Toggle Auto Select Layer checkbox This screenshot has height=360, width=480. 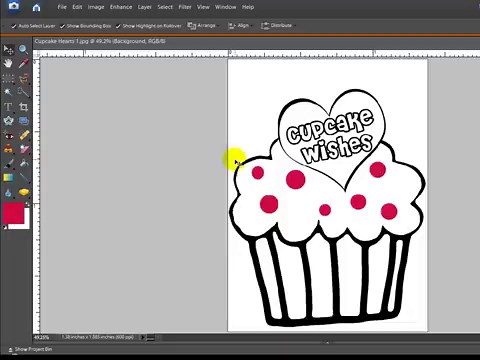[x=14, y=26]
